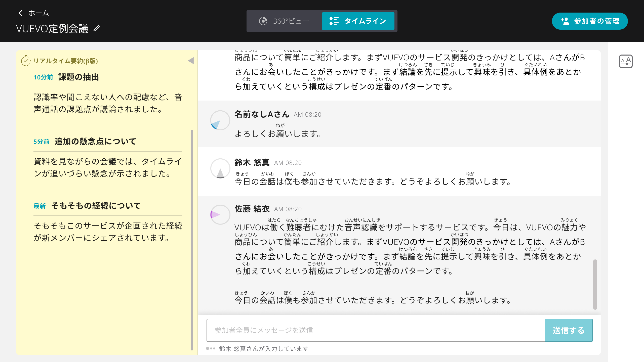Click the stopwatch icon on リアルタイム要約 panel
This screenshot has height=362, width=644.
click(x=26, y=61)
